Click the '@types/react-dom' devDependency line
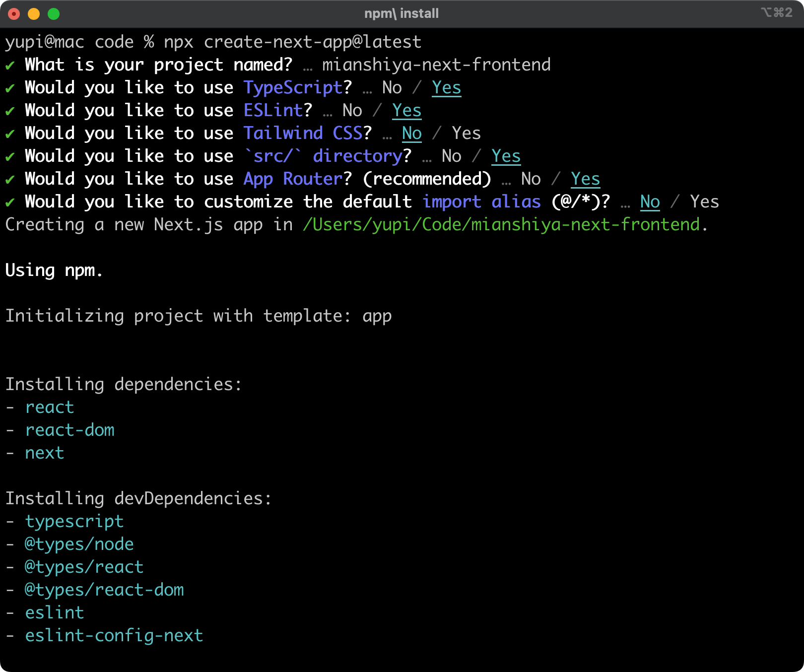 (104, 590)
